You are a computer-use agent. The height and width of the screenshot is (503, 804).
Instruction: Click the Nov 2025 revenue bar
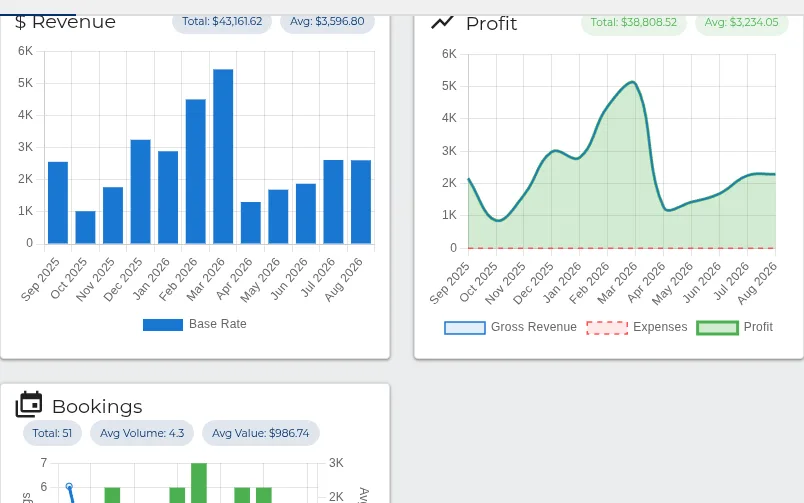113,215
